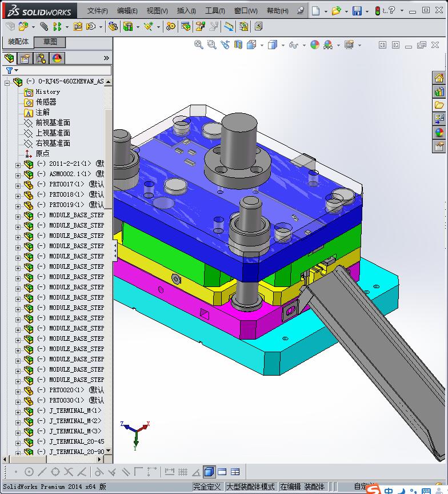Select the 原点 origin item
Image resolution: width=448 pixels, height=494 pixels.
(x=42, y=153)
